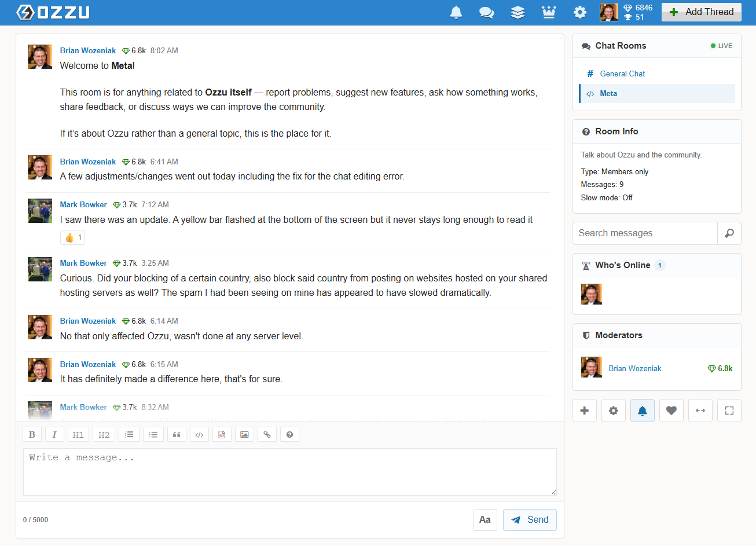Image resolution: width=756 pixels, height=546 pixels.
Task: Click the 8:02 AM timestamp
Action: 164,51
